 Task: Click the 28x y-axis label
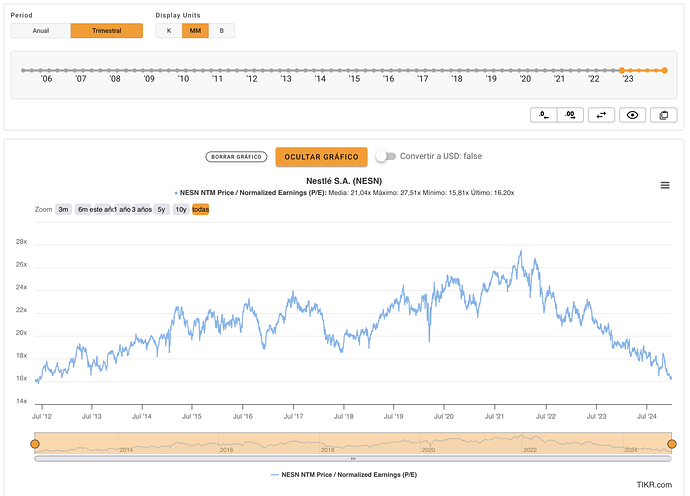tap(21, 242)
